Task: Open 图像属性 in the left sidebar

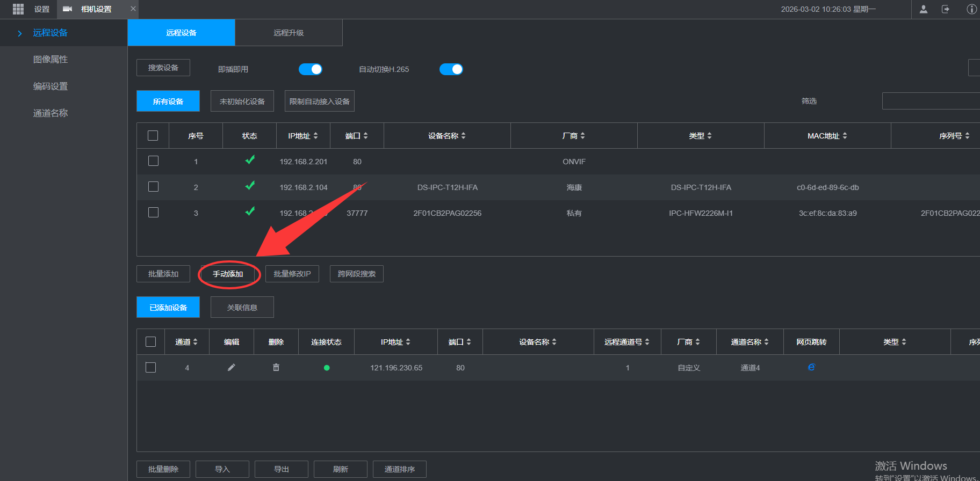Action: click(51, 60)
